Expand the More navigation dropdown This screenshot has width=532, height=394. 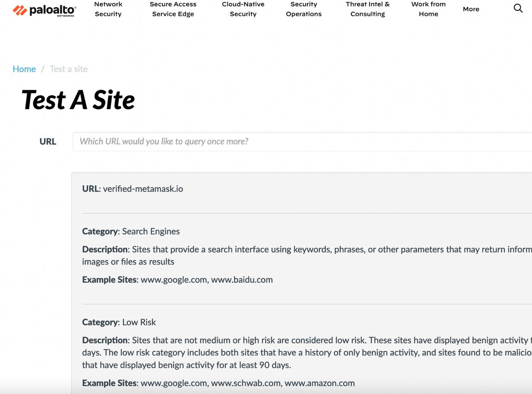click(x=471, y=9)
